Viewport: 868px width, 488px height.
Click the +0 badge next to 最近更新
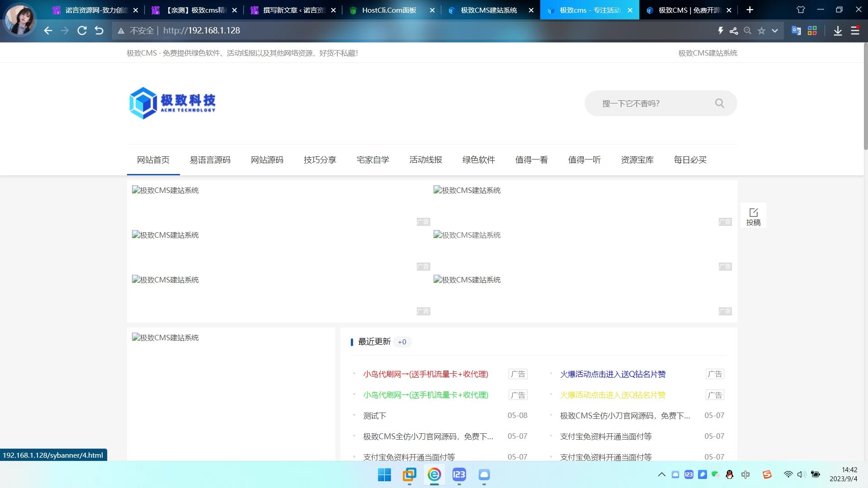click(x=402, y=342)
